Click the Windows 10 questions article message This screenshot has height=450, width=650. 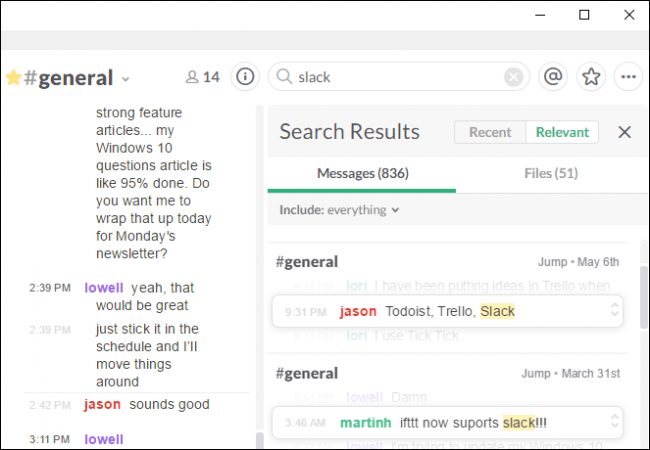(154, 183)
